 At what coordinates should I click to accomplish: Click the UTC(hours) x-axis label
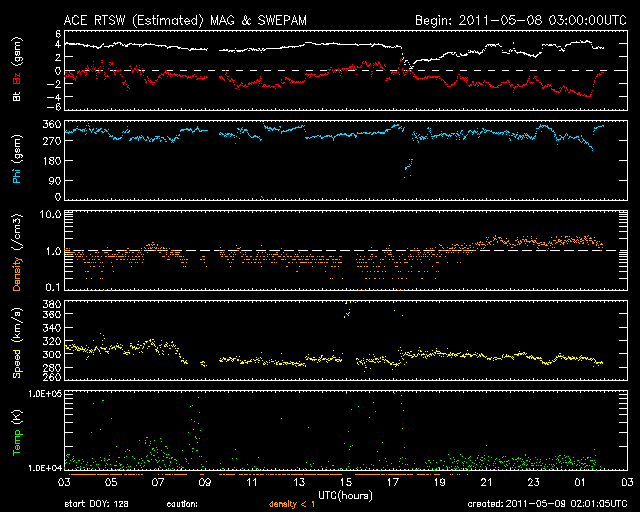click(345, 495)
